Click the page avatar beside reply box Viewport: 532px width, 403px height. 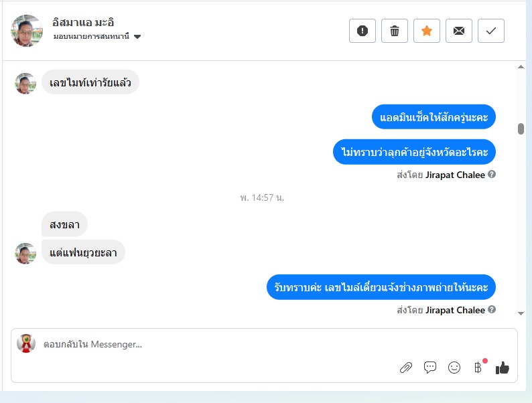(26, 343)
